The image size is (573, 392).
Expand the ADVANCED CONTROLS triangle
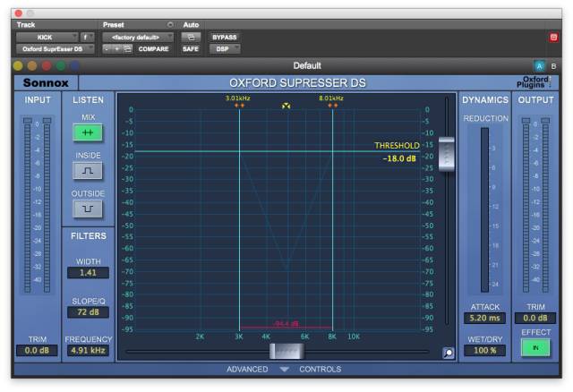click(284, 370)
